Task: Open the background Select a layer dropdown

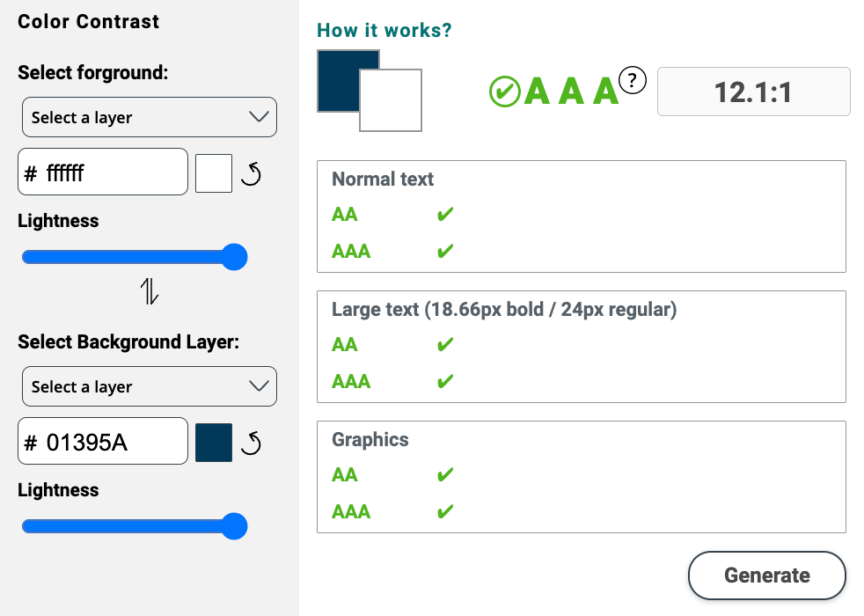Action: (x=150, y=386)
